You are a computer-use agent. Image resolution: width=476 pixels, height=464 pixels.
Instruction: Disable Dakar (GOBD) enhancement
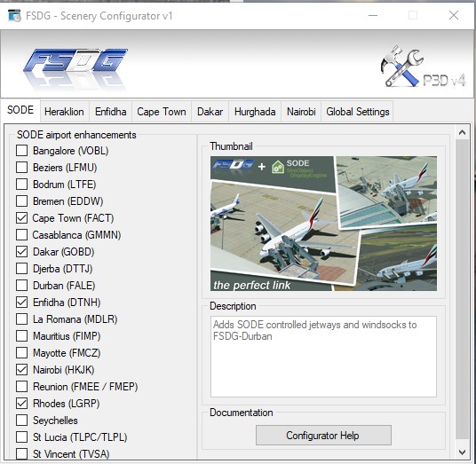pyautogui.click(x=22, y=251)
